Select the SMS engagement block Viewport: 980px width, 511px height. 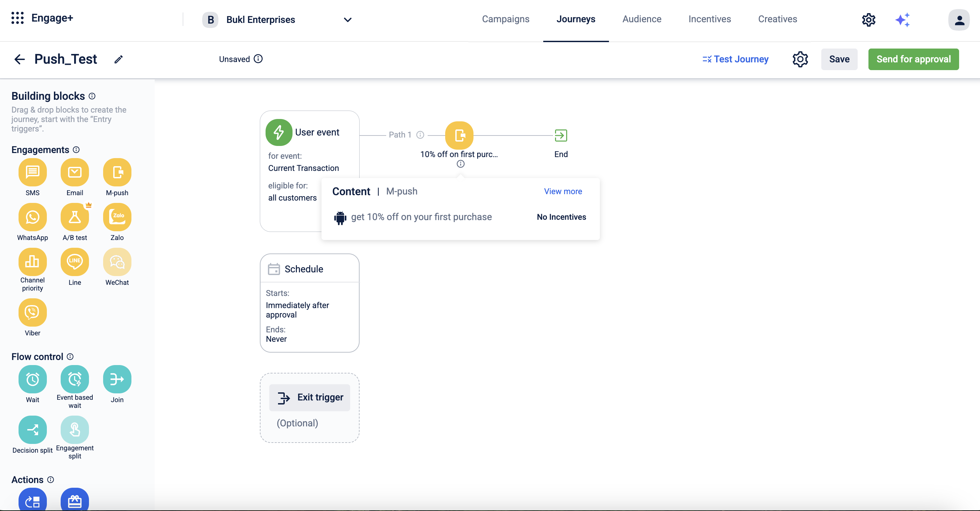click(x=32, y=173)
